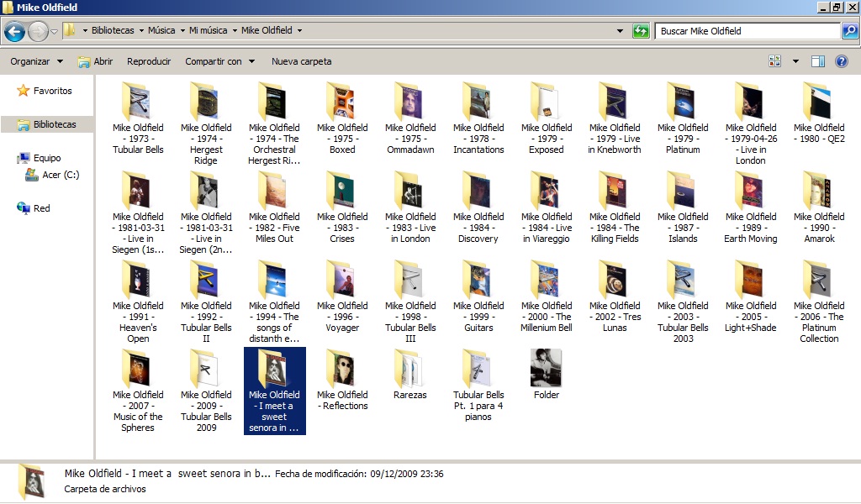Select the 2009 Tubular Bells 2009 folder
This screenshot has height=504, width=861.
(206, 391)
